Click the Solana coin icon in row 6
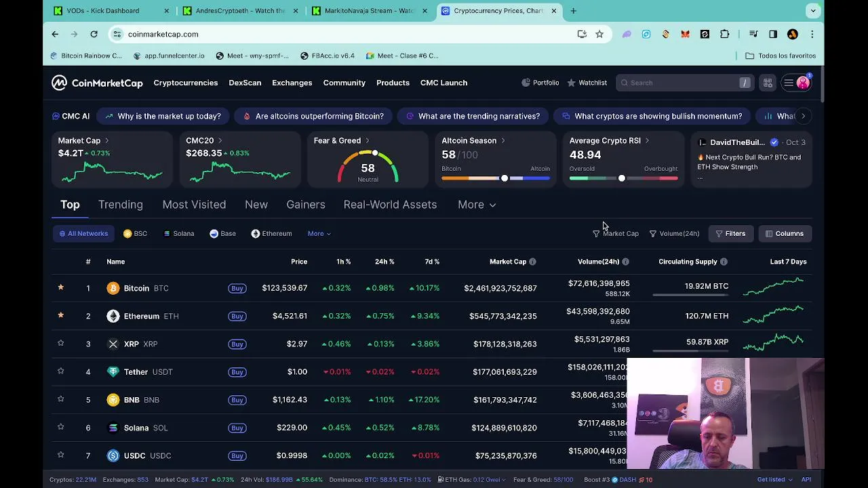 [x=113, y=428]
